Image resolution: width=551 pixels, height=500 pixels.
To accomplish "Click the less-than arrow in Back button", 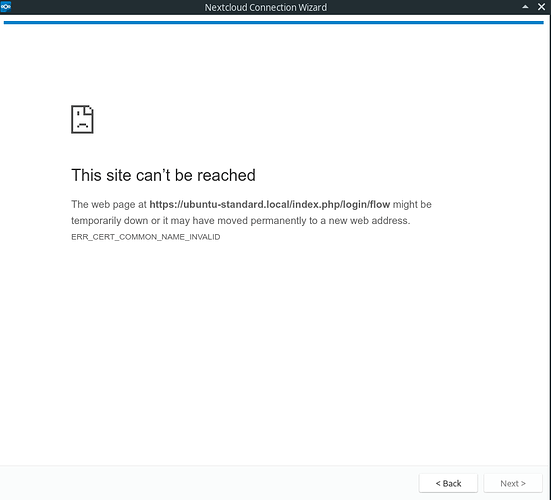I will pyautogui.click(x=438, y=483).
